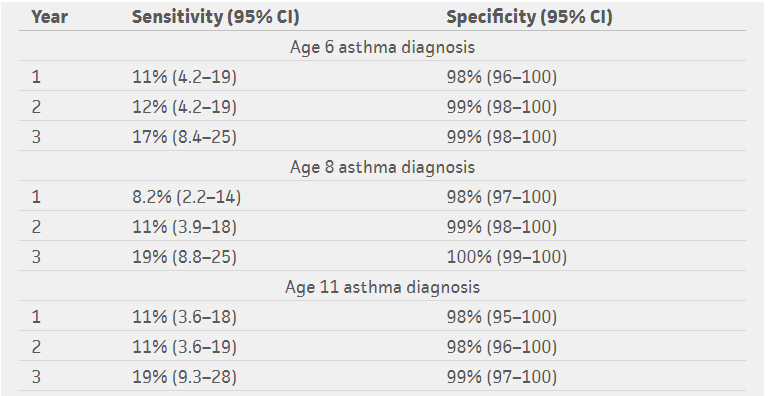The width and height of the screenshot is (770, 396).
Task: Click sensitivity 17% (8.4–25) cell
Action: (x=184, y=137)
